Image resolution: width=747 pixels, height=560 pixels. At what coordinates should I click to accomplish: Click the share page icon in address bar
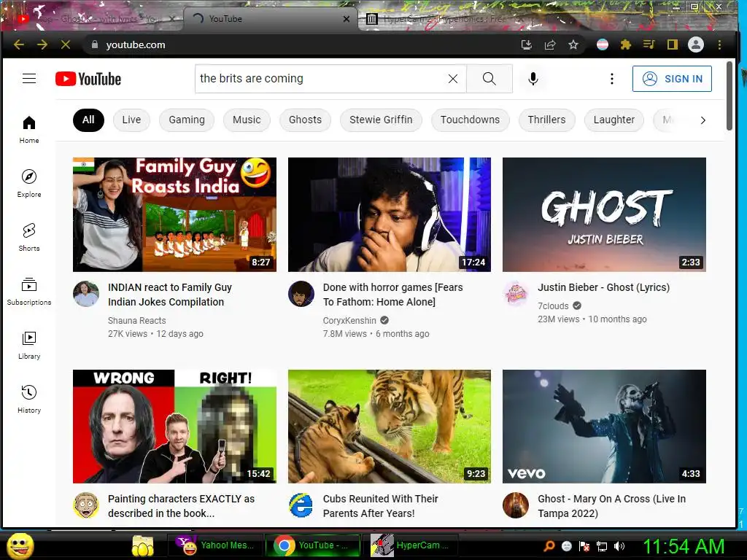pos(550,44)
